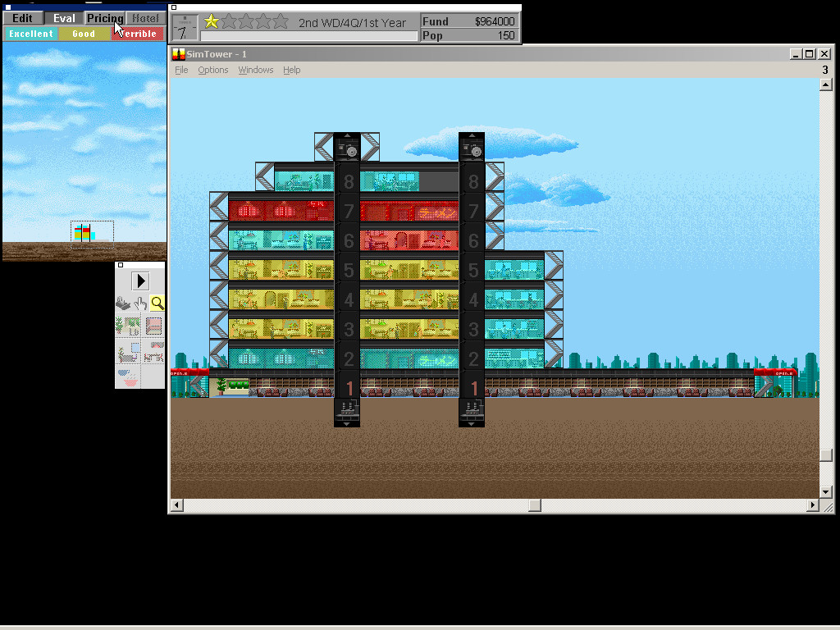
Task: Inspect floor 5 of the left elevator shaft
Action: click(x=348, y=270)
